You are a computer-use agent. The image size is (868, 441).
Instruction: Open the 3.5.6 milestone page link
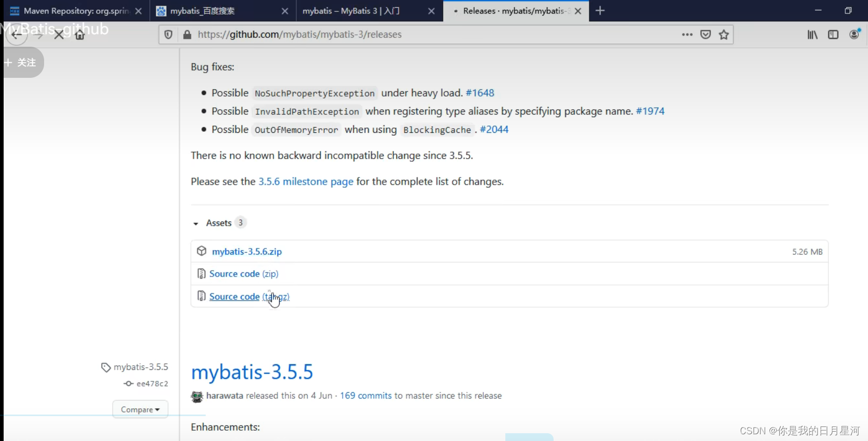tap(306, 182)
